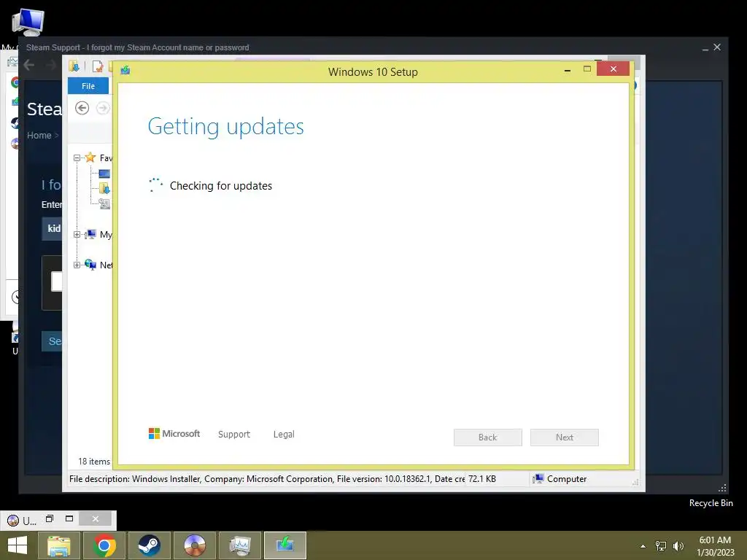Open the performance monitor taskbar icon

click(239, 545)
